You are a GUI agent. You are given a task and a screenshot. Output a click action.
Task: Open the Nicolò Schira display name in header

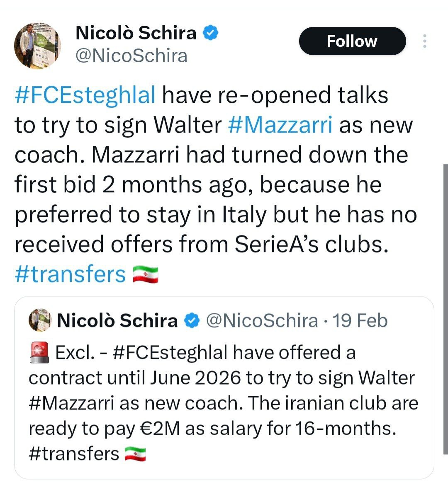136,33
